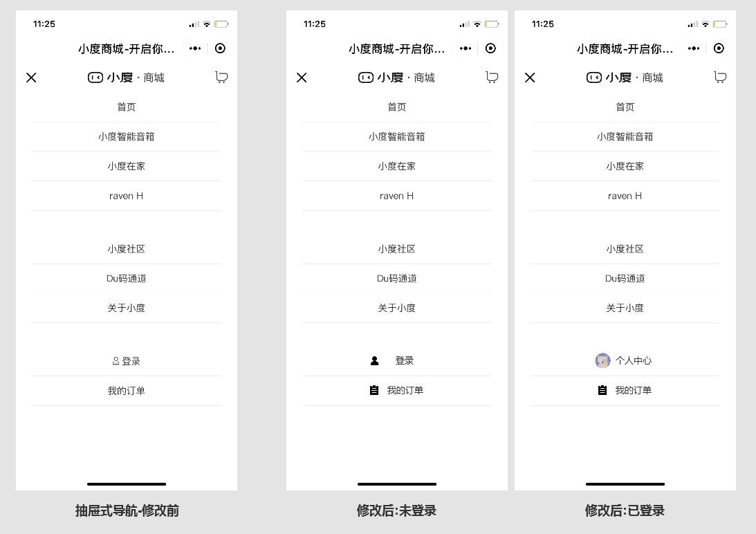
Task: Open the three-dot menu in the 修改前 mockup
Action: 195,48
